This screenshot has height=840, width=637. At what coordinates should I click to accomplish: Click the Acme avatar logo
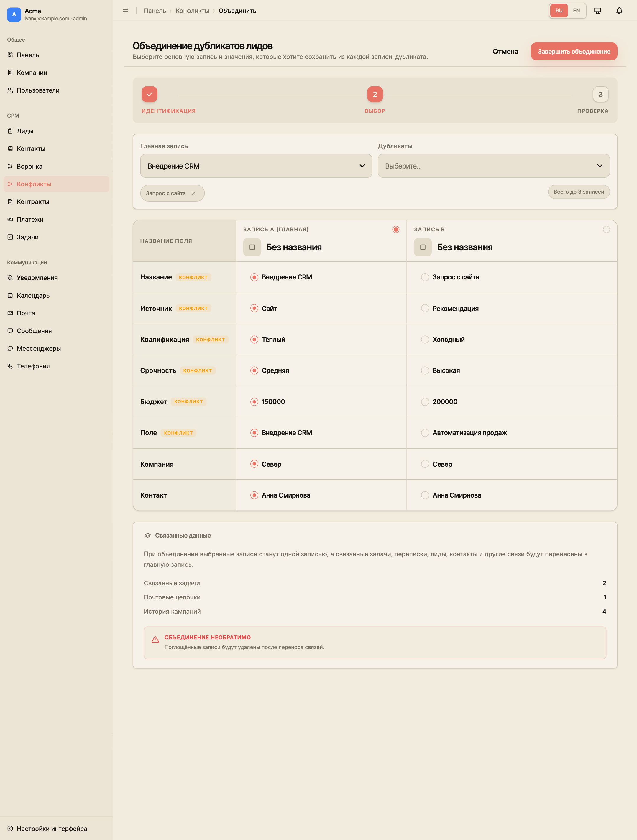(x=14, y=14)
